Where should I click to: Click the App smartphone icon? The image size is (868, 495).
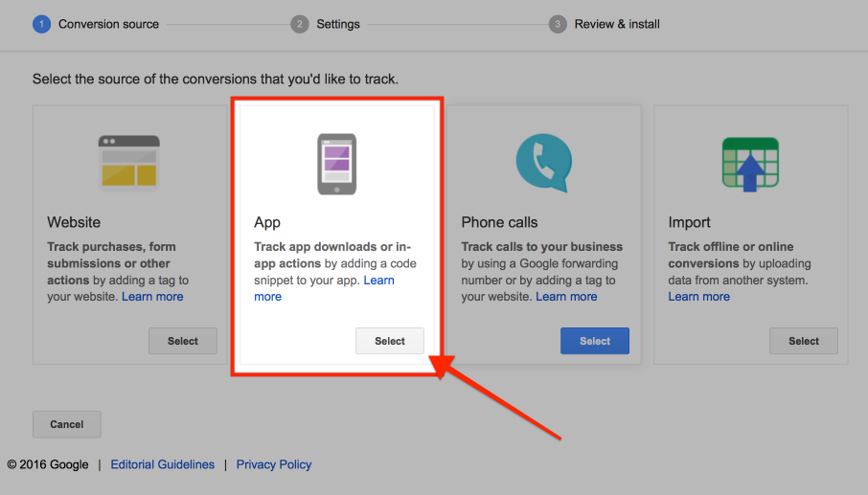point(336,164)
